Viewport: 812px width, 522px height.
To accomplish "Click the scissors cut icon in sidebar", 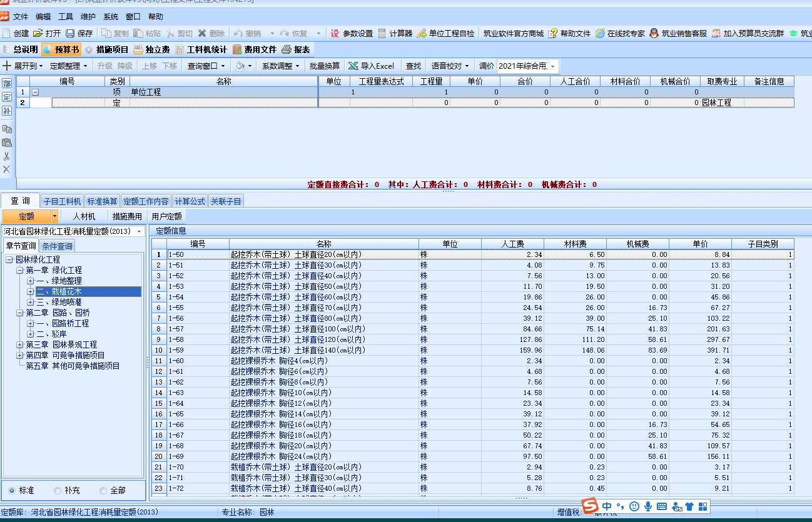I will pos(7,156).
